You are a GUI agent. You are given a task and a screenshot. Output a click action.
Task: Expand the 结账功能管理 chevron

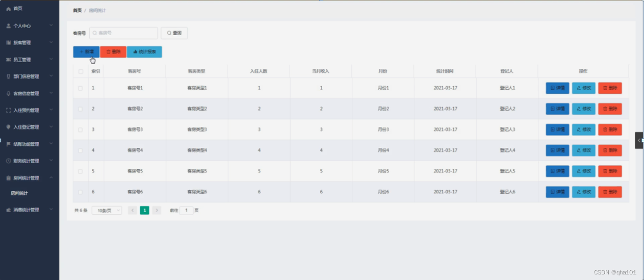coord(51,144)
